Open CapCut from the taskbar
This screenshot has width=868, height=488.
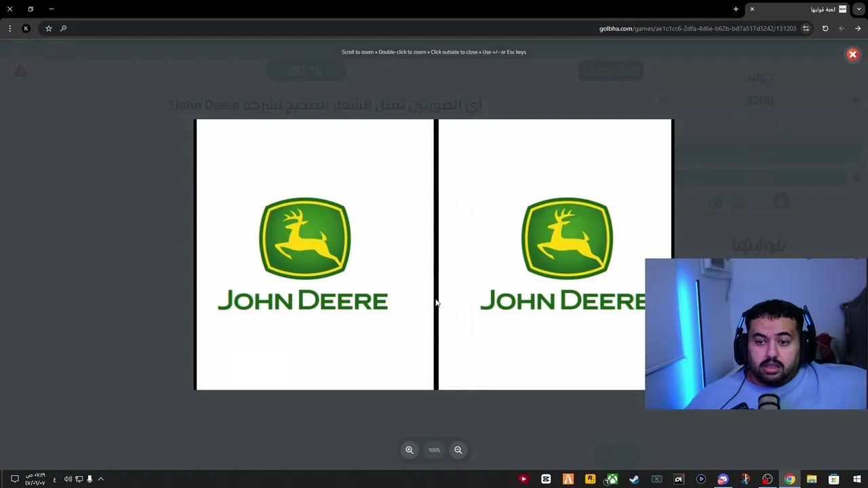pos(546,479)
